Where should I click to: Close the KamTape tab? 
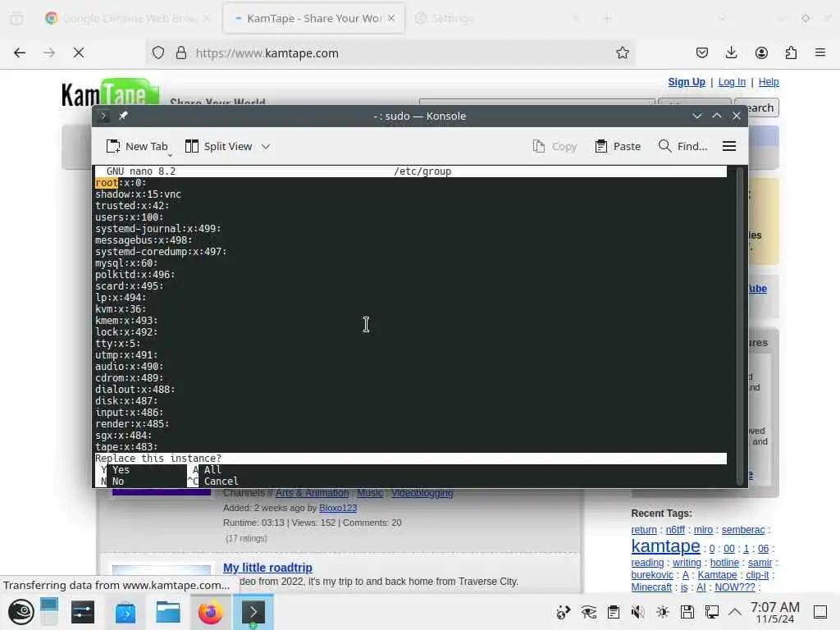(x=391, y=18)
